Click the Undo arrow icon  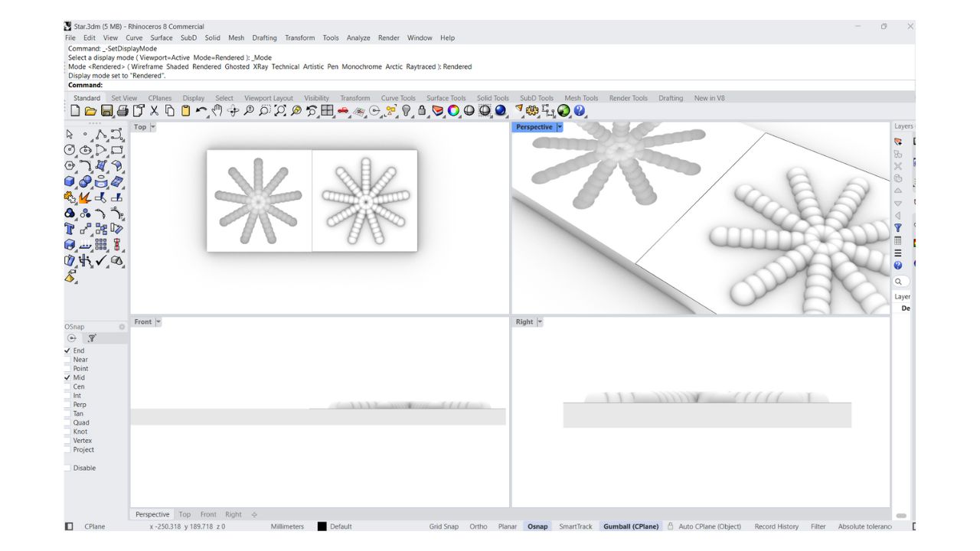[x=201, y=111]
